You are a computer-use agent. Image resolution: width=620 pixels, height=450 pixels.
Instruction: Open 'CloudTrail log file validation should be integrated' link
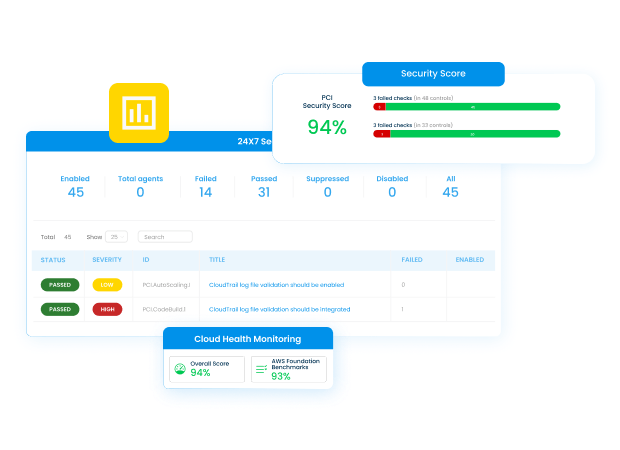(x=279, y=310)
